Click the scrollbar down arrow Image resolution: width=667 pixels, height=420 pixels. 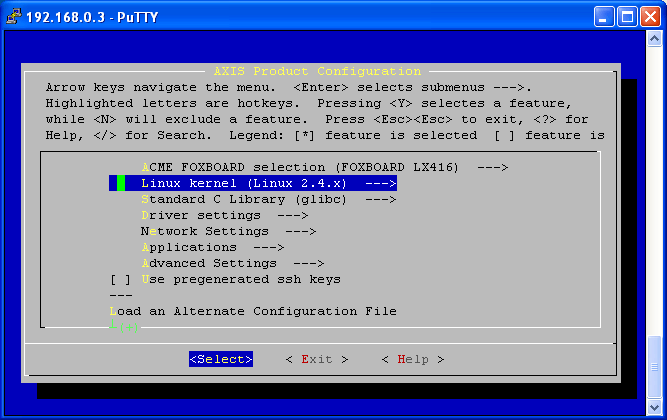(x=654, y=407)
